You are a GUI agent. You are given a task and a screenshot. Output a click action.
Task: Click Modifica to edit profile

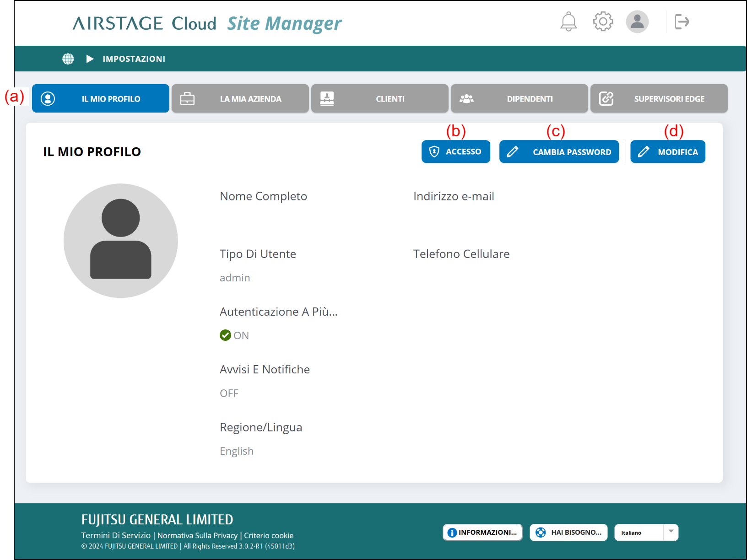coord(668,152)
